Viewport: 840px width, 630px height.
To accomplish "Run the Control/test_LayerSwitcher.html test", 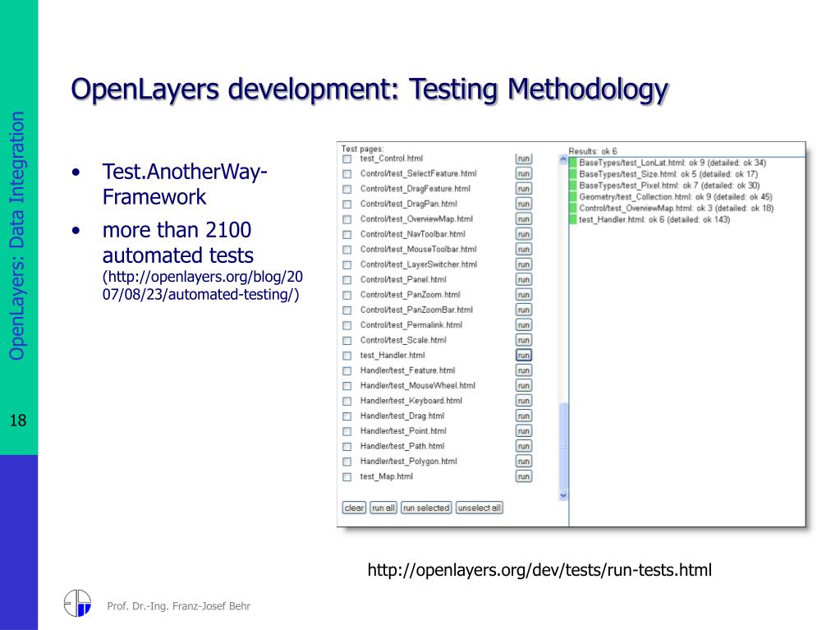I will tap(523, 264).
